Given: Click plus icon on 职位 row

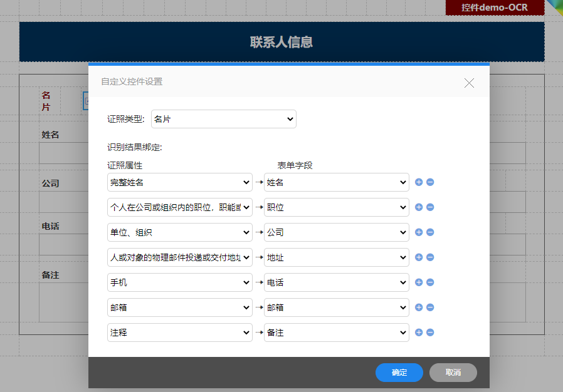Looking at the screenshot, I should 419,207.
